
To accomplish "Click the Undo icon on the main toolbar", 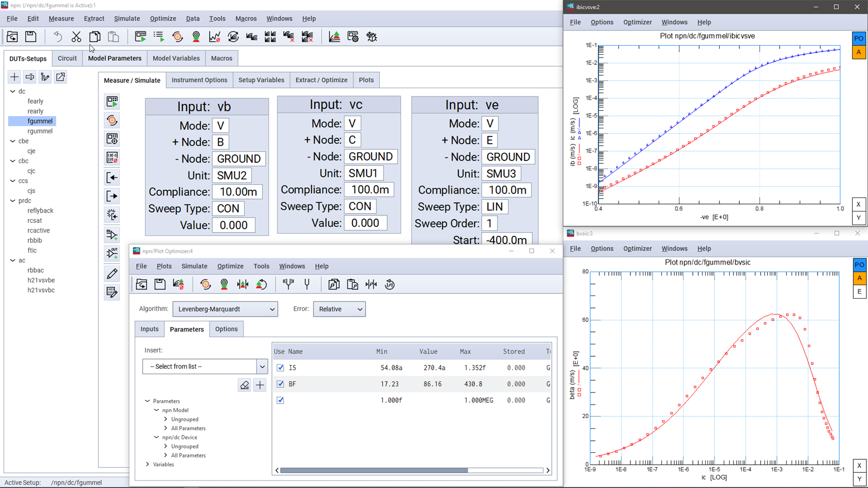I will point(57,36).
